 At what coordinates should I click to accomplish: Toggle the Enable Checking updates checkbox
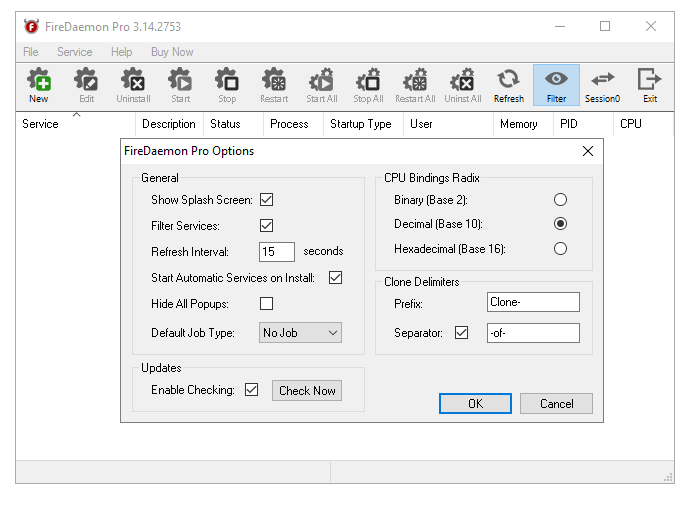(x=251, y=389)
